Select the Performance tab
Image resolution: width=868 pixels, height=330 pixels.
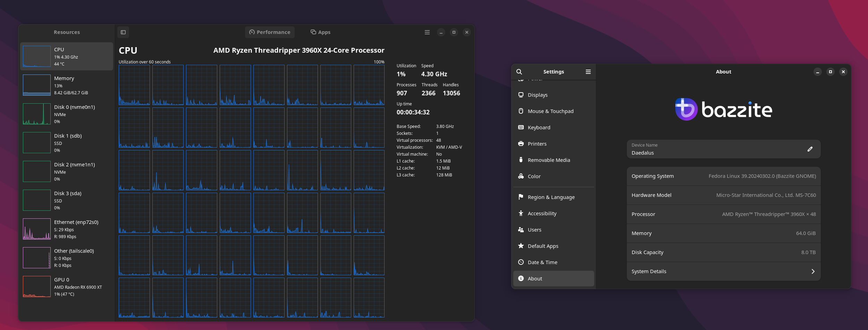tap(270, 32)
